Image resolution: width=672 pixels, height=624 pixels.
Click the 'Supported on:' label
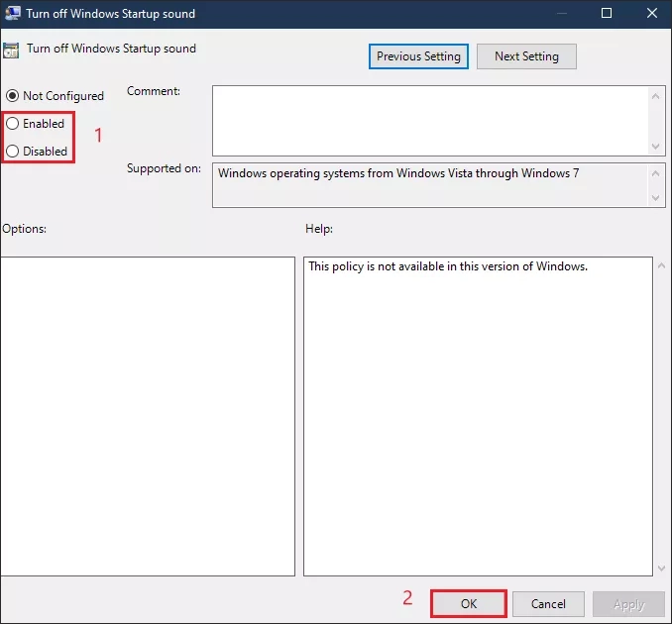(x=164, y=168)
